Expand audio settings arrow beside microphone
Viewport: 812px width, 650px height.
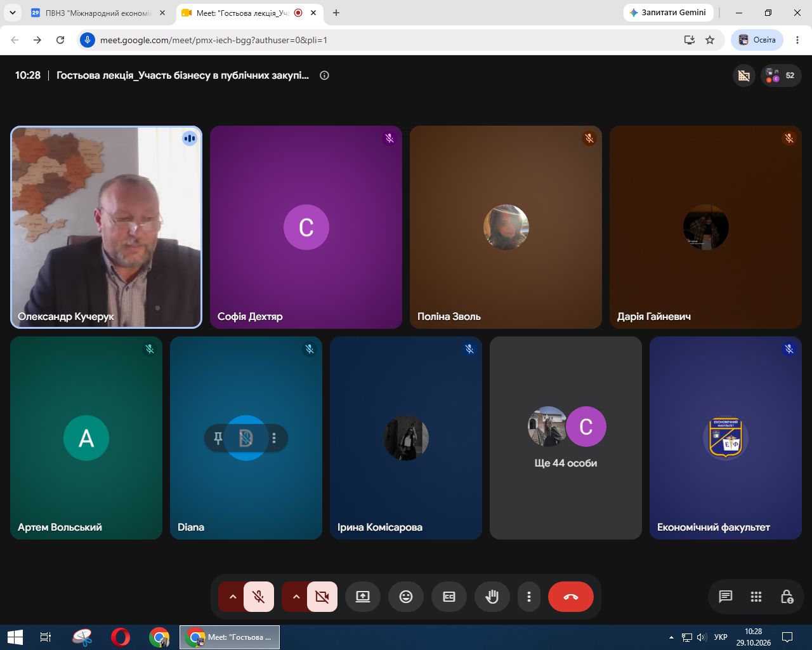pos(232,597)
